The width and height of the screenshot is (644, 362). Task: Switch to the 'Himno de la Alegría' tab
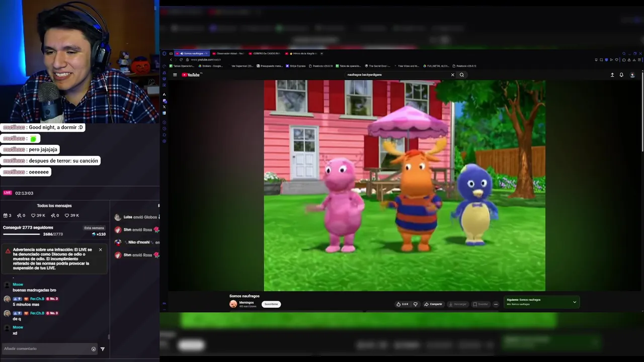(x=301, y=53)
